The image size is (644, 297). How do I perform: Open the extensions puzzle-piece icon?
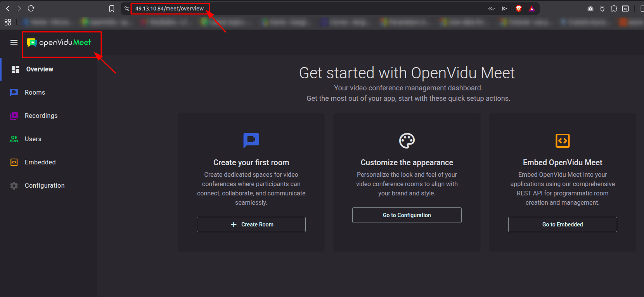[614, 9]
